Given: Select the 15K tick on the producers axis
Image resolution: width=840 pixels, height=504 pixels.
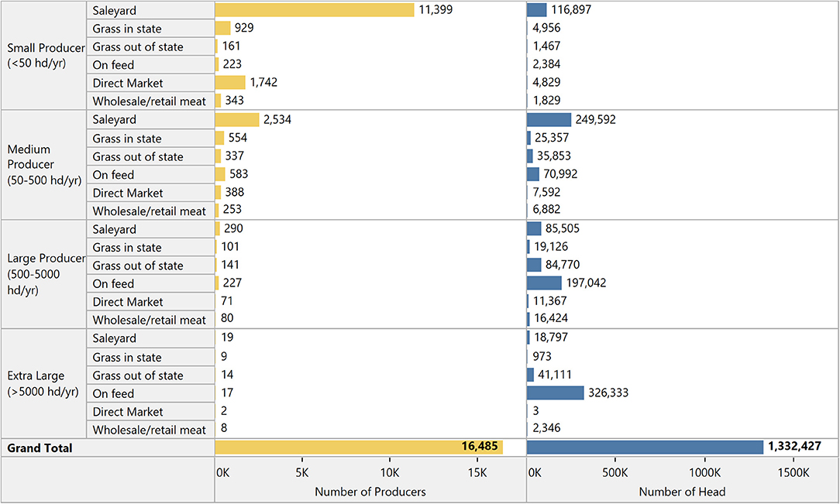Looking at the screenshot, I should click(x=477, y=473).
